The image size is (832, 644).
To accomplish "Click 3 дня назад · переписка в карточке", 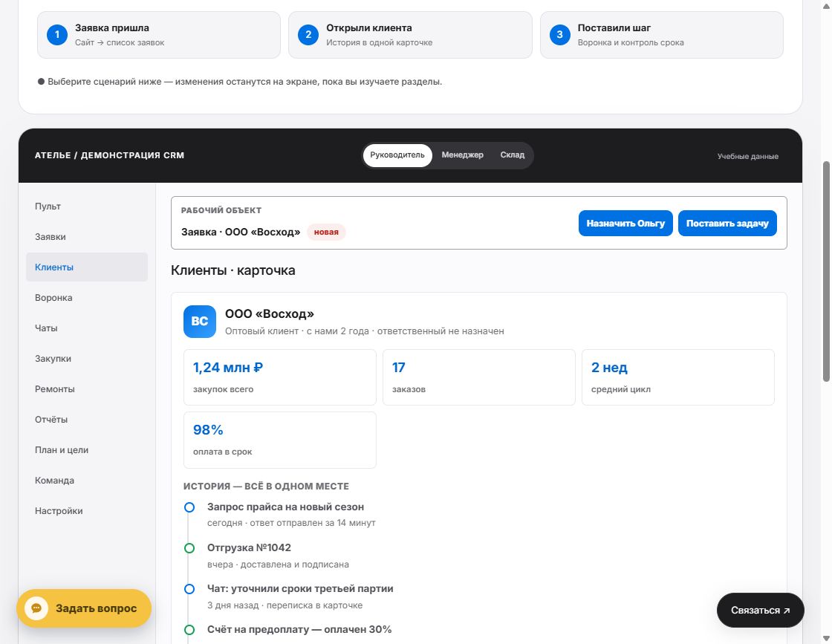I will click(x=285, y=605).
